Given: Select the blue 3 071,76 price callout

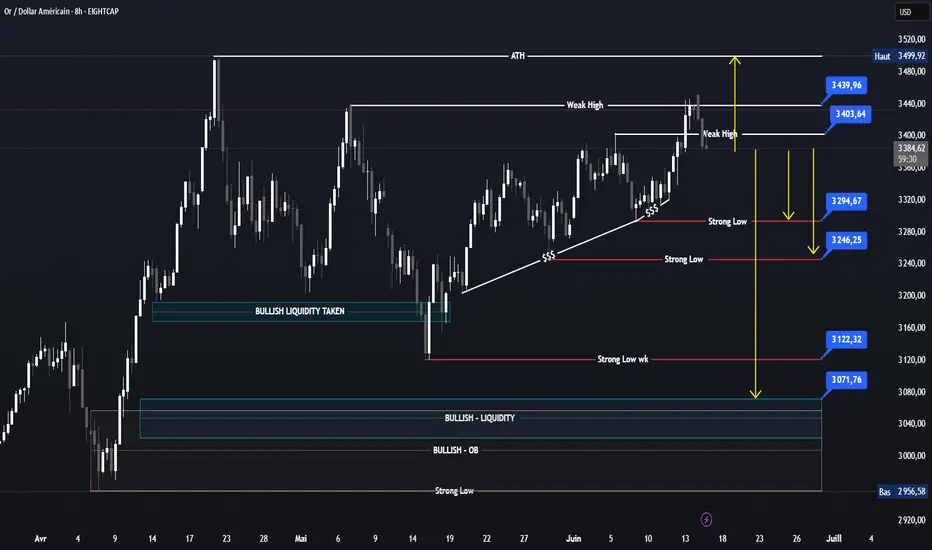Looking at the screenshot, I should (x=846, y=379).
